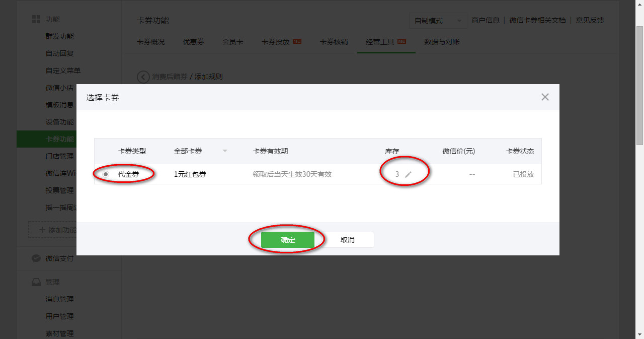
Task: Click the 管理 inbox icon
Action: click(x=36, y=282)
